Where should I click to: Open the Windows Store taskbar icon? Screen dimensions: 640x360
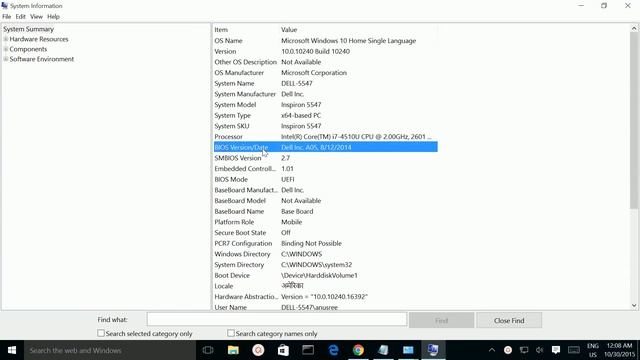coord(283,350)
